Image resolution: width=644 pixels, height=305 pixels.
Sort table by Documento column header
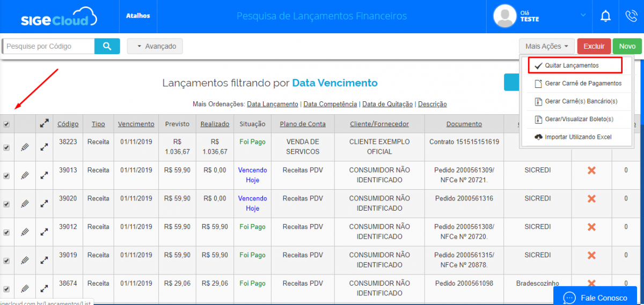[464, 124]
